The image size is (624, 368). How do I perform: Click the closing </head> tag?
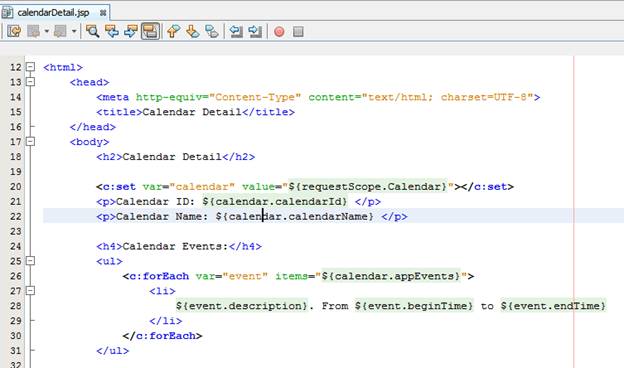click(x=92, y=127)
